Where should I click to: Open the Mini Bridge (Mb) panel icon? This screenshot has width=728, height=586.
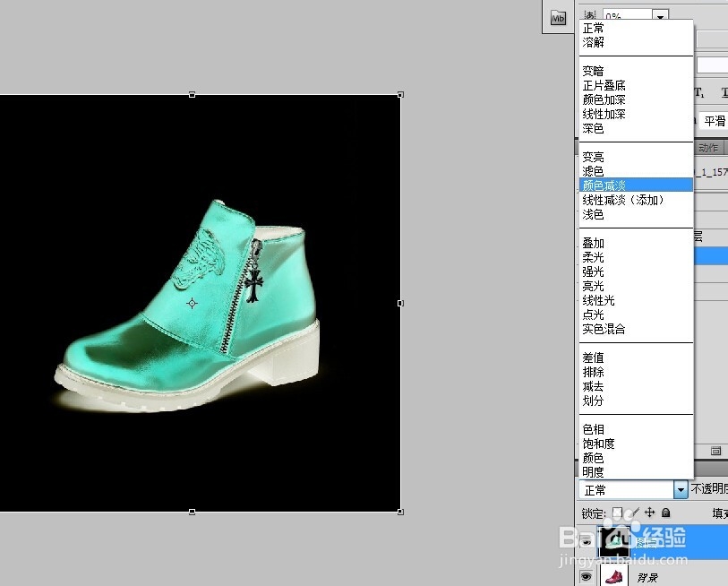558,18
